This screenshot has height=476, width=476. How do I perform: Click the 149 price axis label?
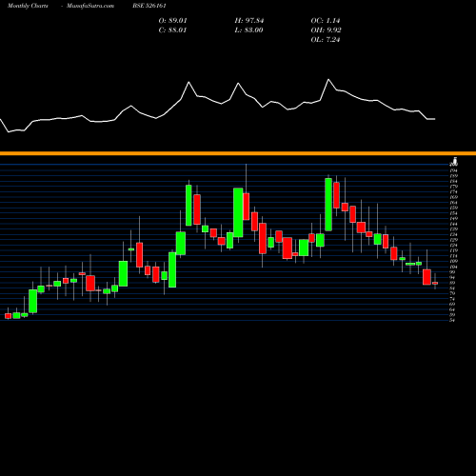(453, 219)
